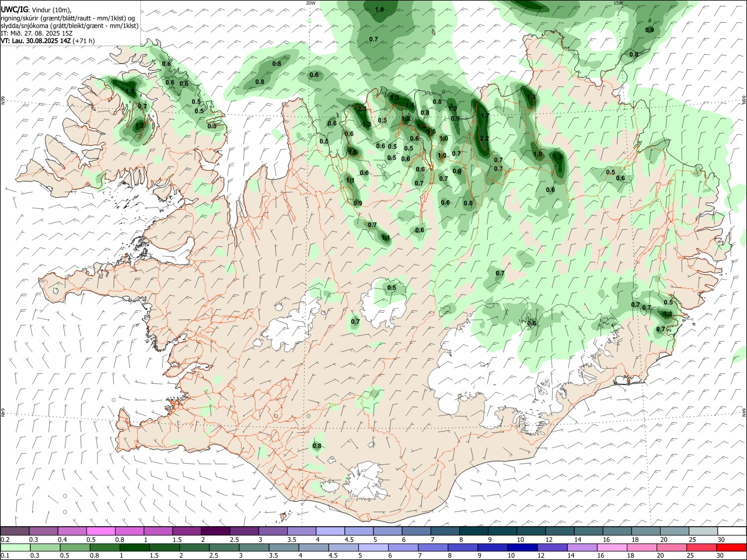Click the bright magenta 0.5 snow legend swatch
Screen dimensions: 747x560
click(x=100, y=531)
